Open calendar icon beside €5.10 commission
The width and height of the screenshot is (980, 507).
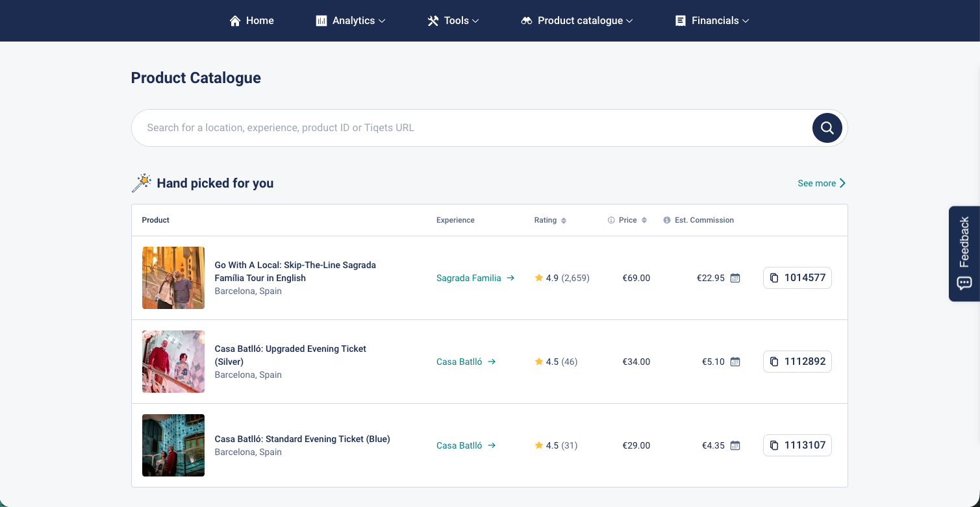pos(735,362)
